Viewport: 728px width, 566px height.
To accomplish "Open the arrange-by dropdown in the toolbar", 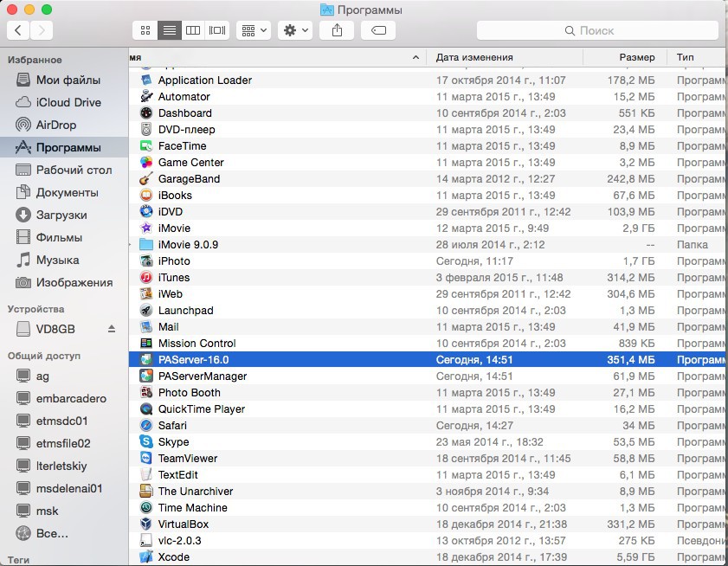I will [253, 29].
